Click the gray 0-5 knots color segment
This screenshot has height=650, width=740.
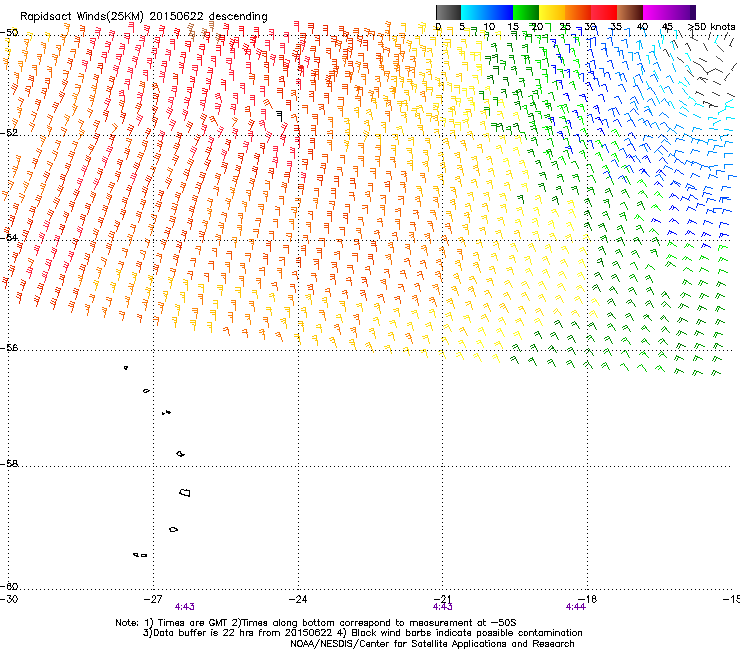pyautogui.click(x=449, y=12)
